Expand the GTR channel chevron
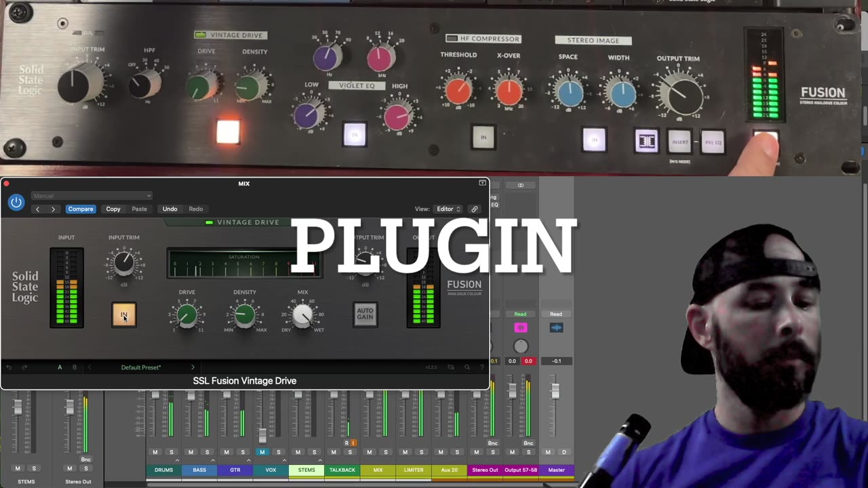Image resolution: width=868 pixels, height=488 pixels. point(249,460)
